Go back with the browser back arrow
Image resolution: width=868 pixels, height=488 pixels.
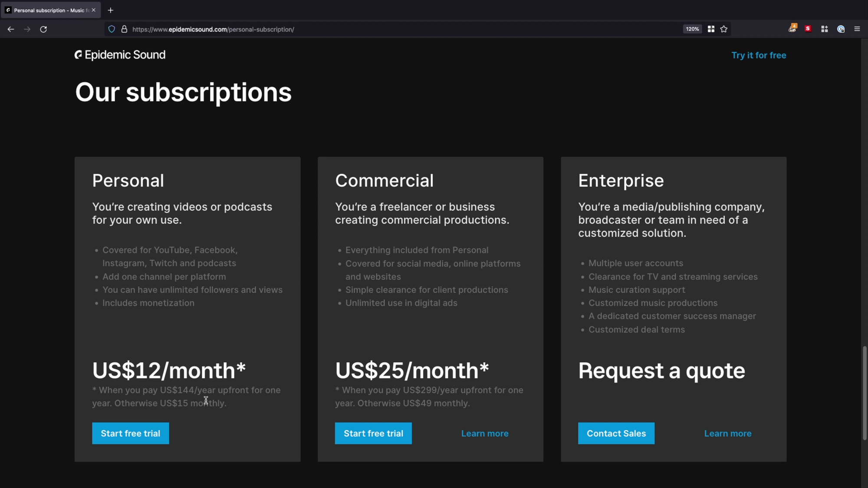pyautogui.click(x=11, y=29)
